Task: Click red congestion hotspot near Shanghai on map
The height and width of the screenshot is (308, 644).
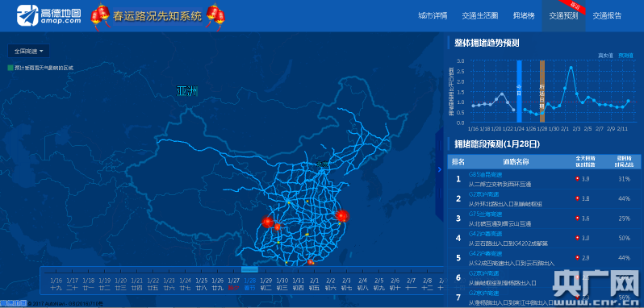Action: (x=341, y=216)
